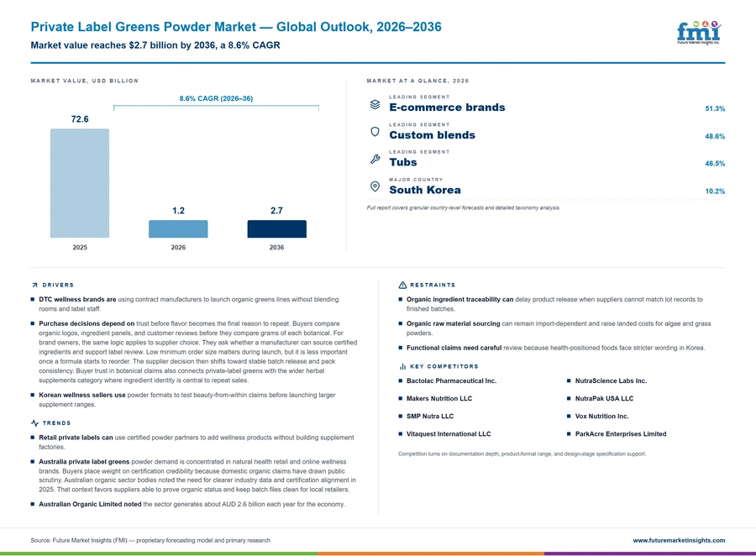Click the wrench icon beside Tubs
This screenshot has height=556, width=756.
(375, 159)
